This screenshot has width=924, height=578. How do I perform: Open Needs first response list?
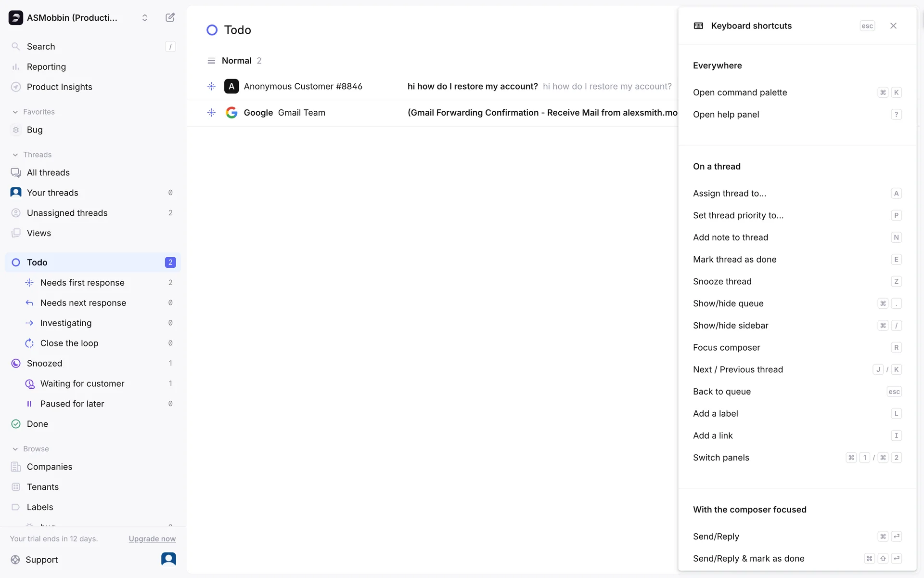pos(82,283)
